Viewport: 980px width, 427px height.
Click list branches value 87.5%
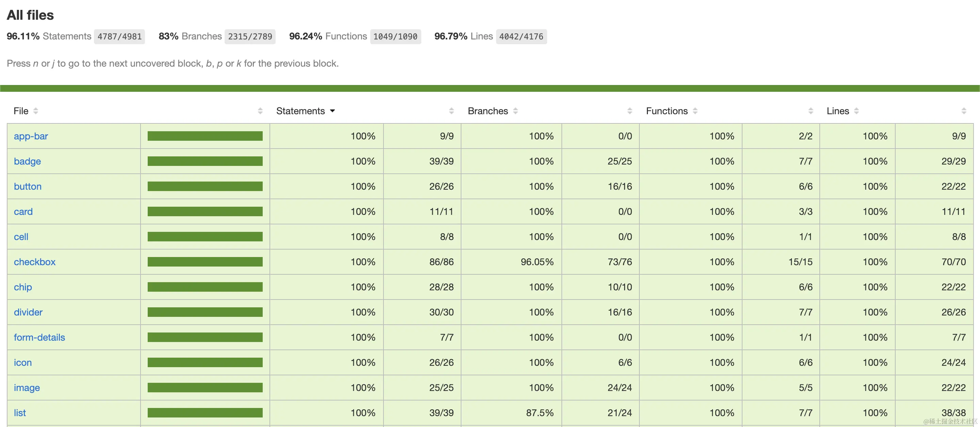[x=540, y=412]
